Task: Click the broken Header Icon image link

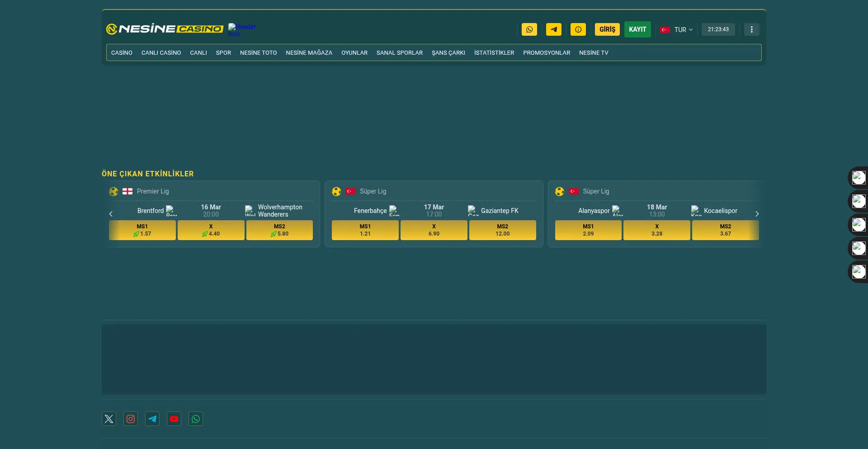Action: (x=242, y=30)
